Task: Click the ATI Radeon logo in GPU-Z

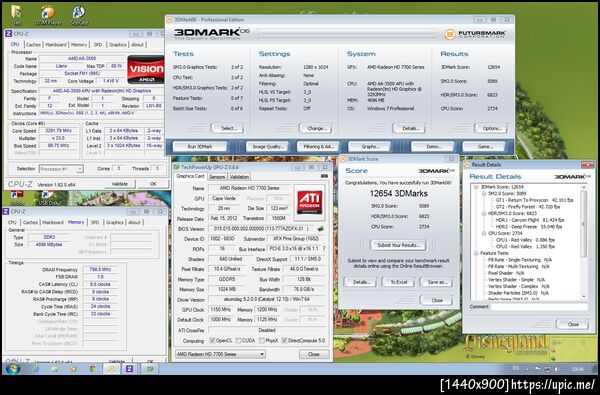Action: 310,202
